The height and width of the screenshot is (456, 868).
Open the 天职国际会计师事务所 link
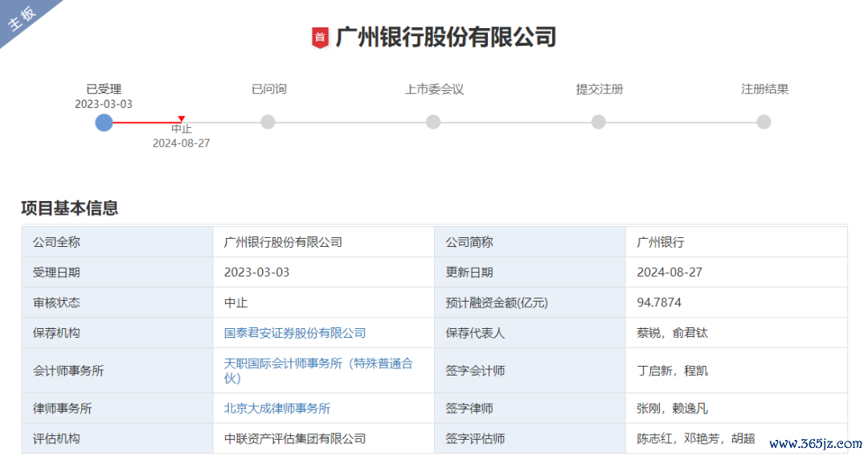318,371
